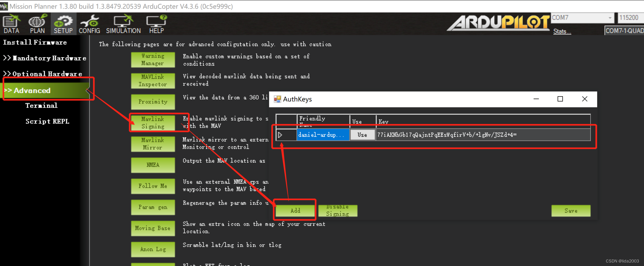Image resolution: width=644 pixels, height=266 pixels.
Task: Open the HELP screen
Action: point(156,24)
